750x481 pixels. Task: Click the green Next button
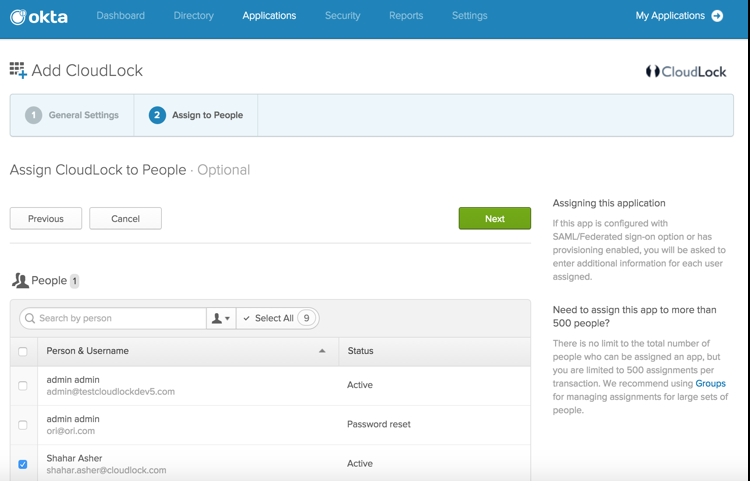click(495, 219)
